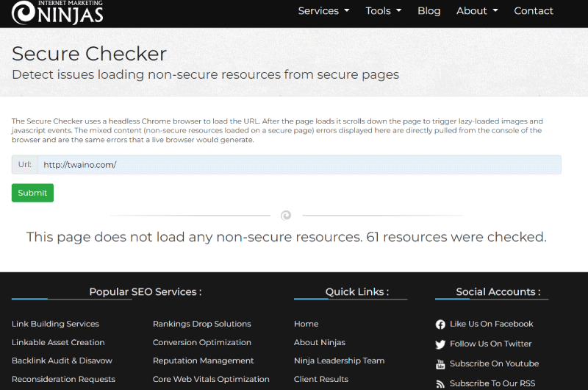Click the 'Detect issues loading non-secure resources' subtitle
Viewport: 588px width, 390px height.
206,74
